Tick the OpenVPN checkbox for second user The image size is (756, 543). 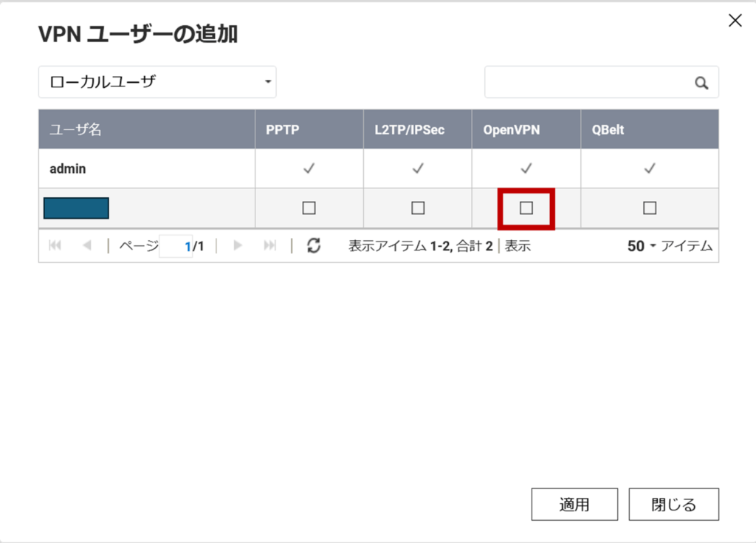pos(526,208)
